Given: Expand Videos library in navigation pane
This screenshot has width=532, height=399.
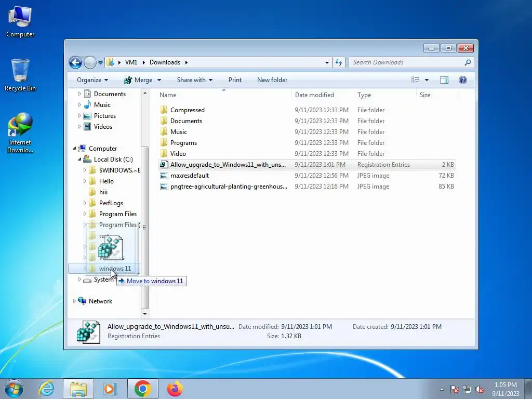Looking at the screenshot, I should coord(79,127).
